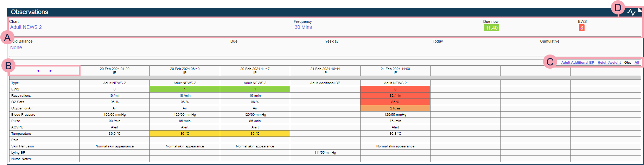
Task: Go to next observations with right arrow
Action: tap(51, 71)
